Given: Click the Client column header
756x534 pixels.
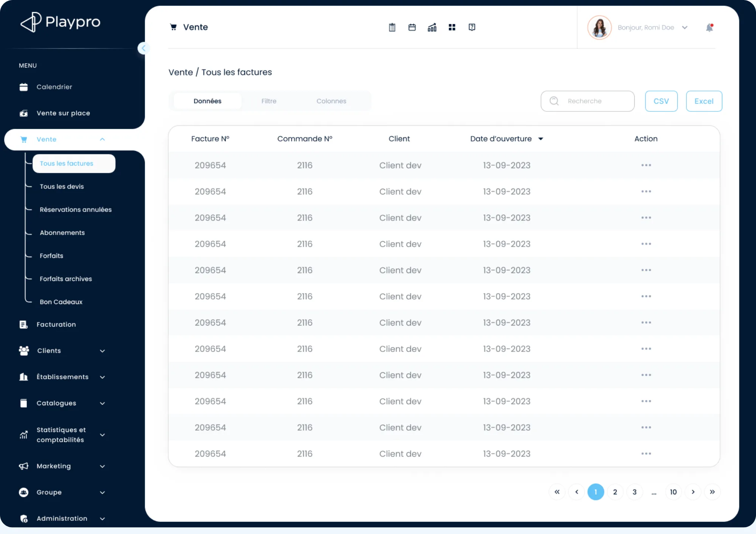Looking at the screenshot, I should tap(399, 139).
